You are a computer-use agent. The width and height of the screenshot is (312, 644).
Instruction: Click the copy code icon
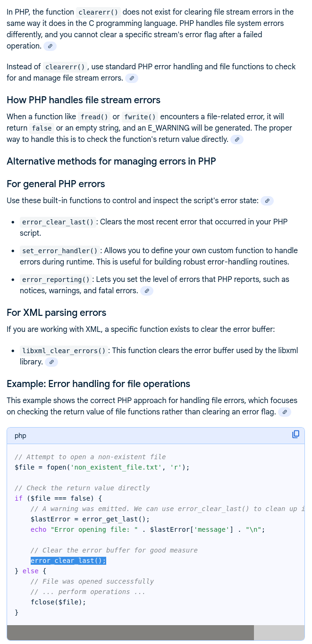(x=295, y=434)
